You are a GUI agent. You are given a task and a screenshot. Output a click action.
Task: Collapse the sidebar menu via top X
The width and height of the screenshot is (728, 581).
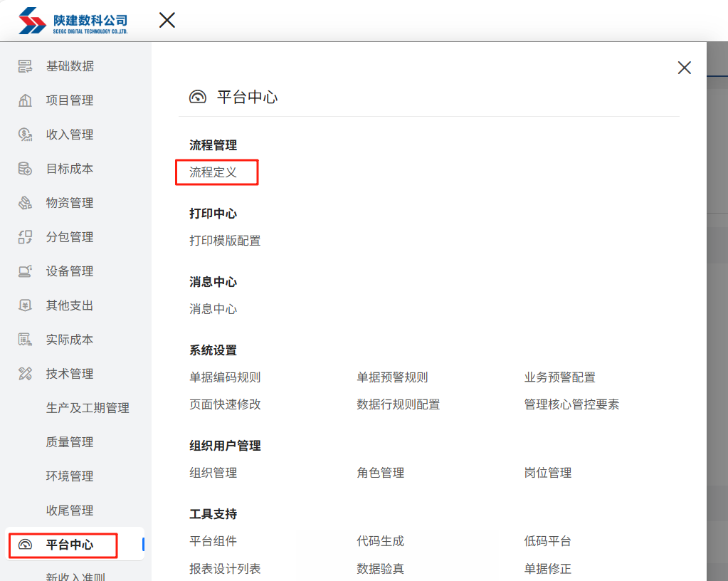(x=167, y=20)
